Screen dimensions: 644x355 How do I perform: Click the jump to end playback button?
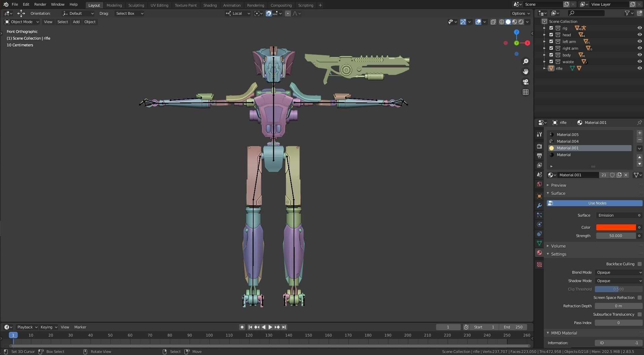284,327
